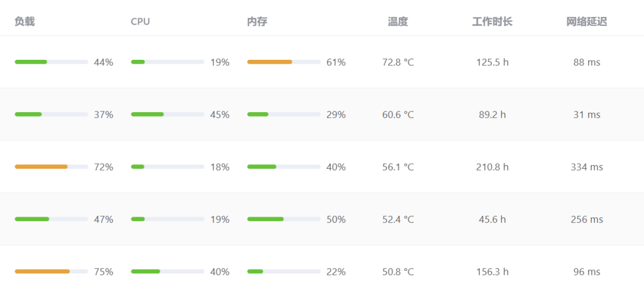Click the orange 72% load progress bar
Image resolution: width=644 pixels, height=291 pixels.
51,167
